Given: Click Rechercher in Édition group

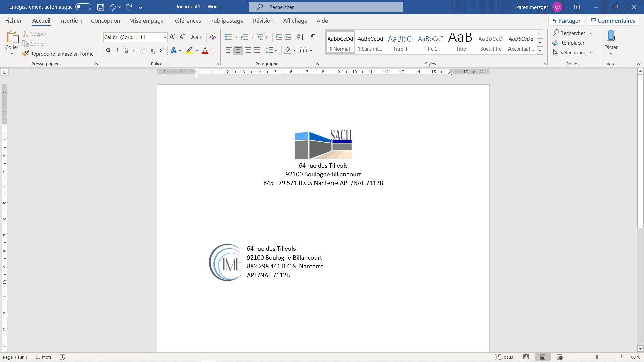Looking at the screenshot, I should click(x=569, y=33).
